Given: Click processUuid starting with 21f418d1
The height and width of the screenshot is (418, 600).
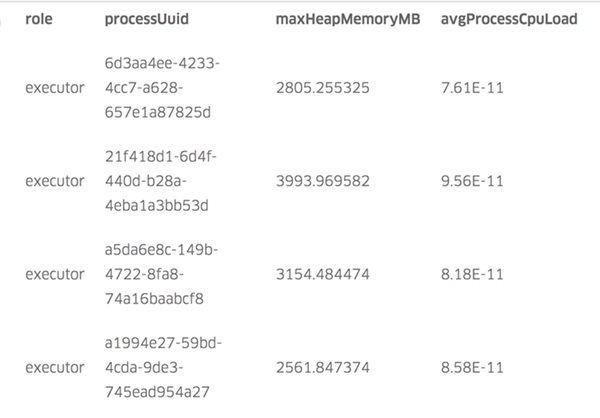Looking at the screenshot, I should (x=160, y=181).
